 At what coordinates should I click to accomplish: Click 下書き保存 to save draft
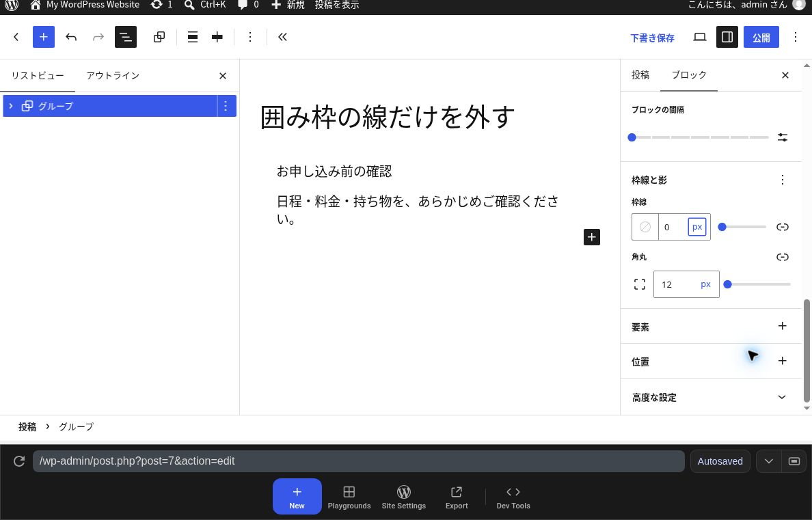pos(652,38)
